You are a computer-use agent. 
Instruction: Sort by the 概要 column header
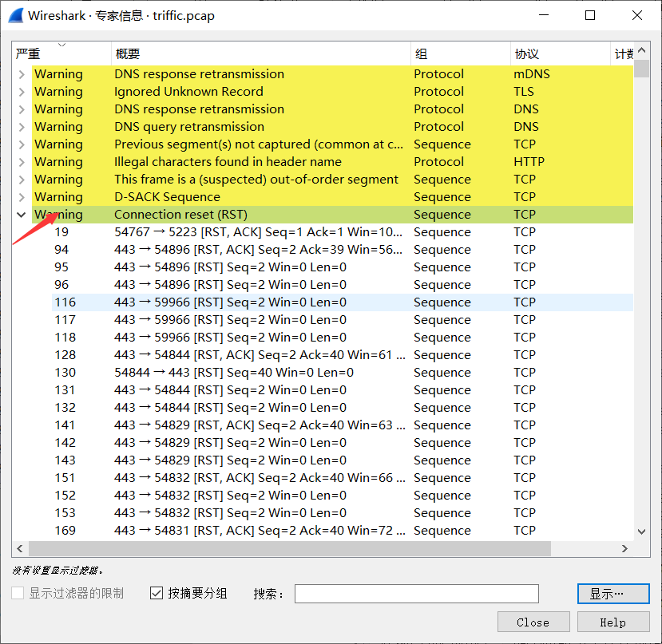pyautogui.click(x=261, y=53)
